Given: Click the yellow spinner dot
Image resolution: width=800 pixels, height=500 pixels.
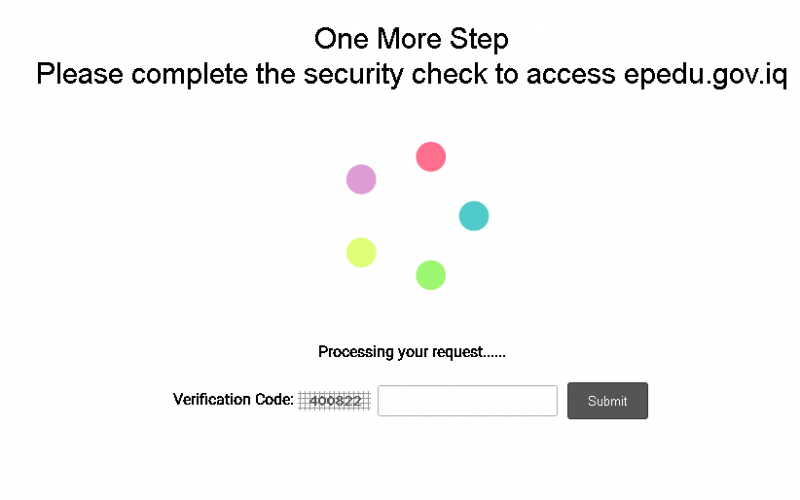Looking at the screenshot, I should (x=361, y=253).
